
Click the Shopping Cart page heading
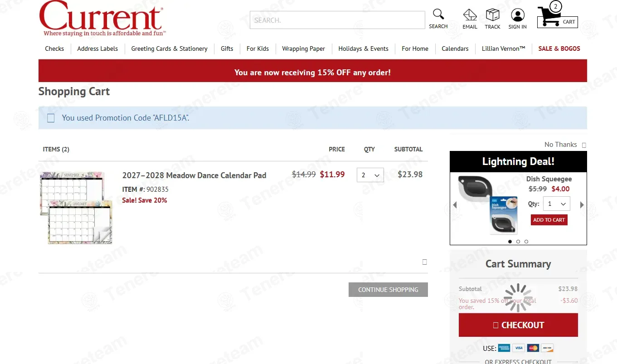(74, 92)
